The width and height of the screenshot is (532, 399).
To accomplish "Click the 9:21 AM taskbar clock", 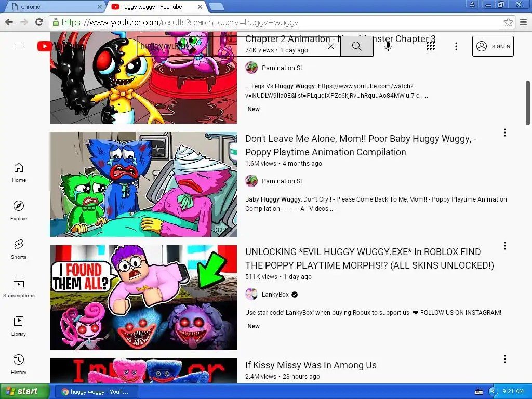I will [x=513, y=391].
